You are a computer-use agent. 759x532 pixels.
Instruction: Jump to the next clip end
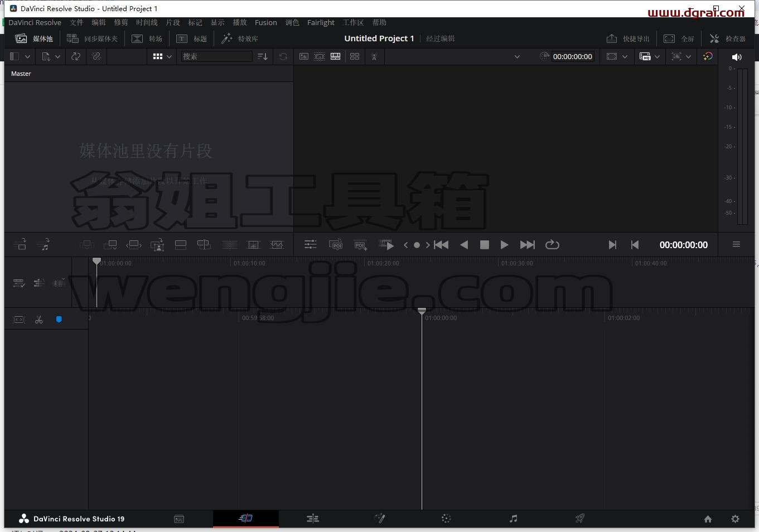click(x=527, y=245)
